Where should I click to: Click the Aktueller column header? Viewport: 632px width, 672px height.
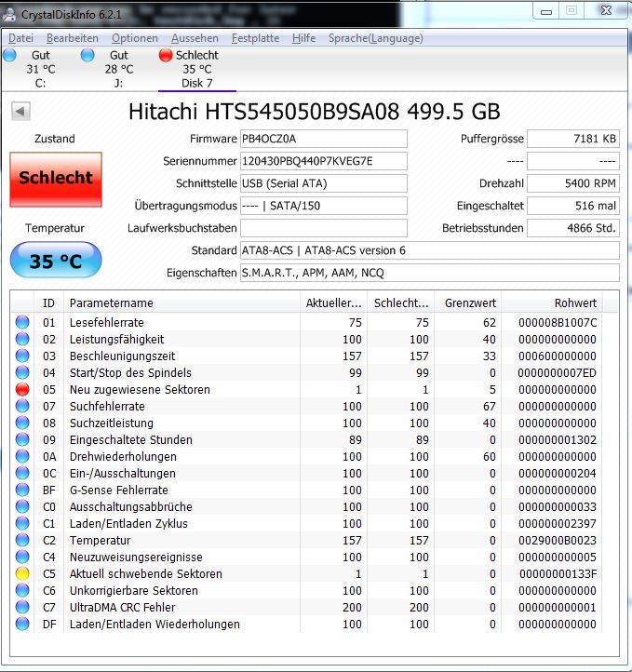click(334, 303)
